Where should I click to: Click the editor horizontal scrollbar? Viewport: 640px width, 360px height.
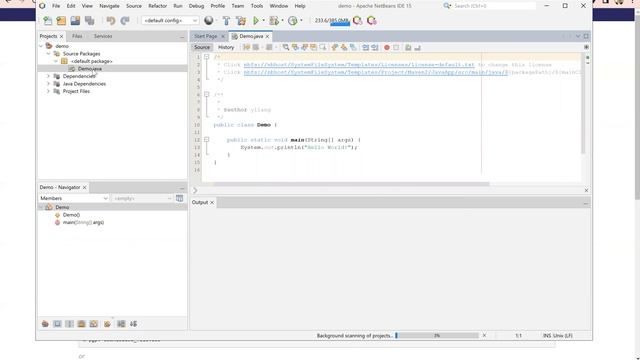pyautogui.click(x=351, y=184)
